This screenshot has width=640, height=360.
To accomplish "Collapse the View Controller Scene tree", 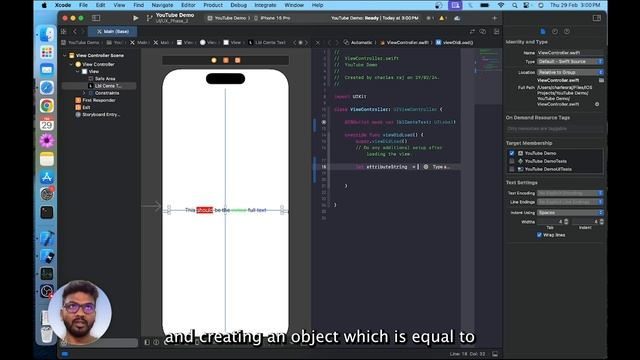I will 64,56.
